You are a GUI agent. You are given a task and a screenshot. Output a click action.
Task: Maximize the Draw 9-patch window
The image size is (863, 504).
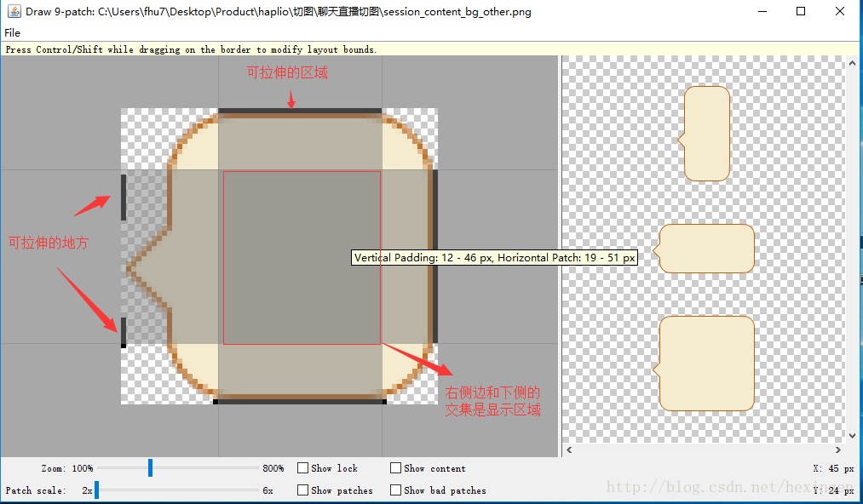coord(801,12)
